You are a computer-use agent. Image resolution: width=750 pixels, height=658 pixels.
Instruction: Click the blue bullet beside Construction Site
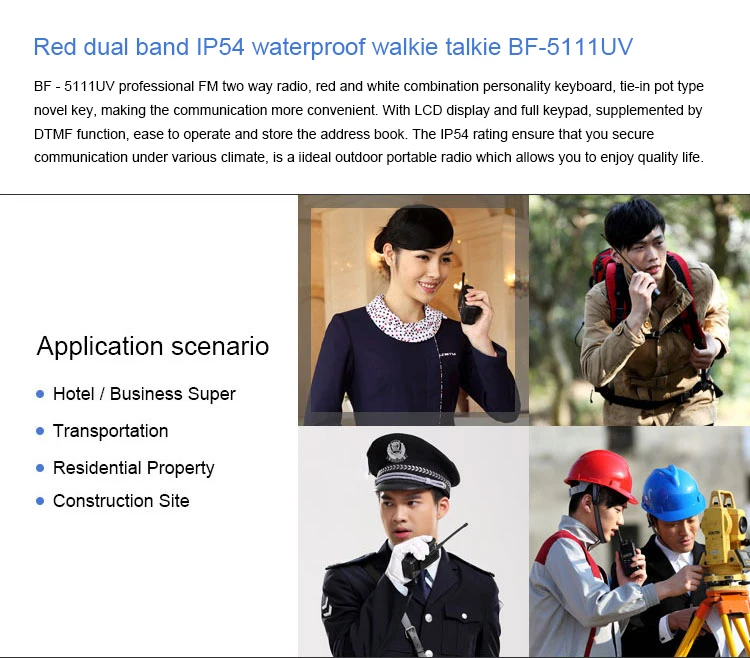tap(40, 501)
